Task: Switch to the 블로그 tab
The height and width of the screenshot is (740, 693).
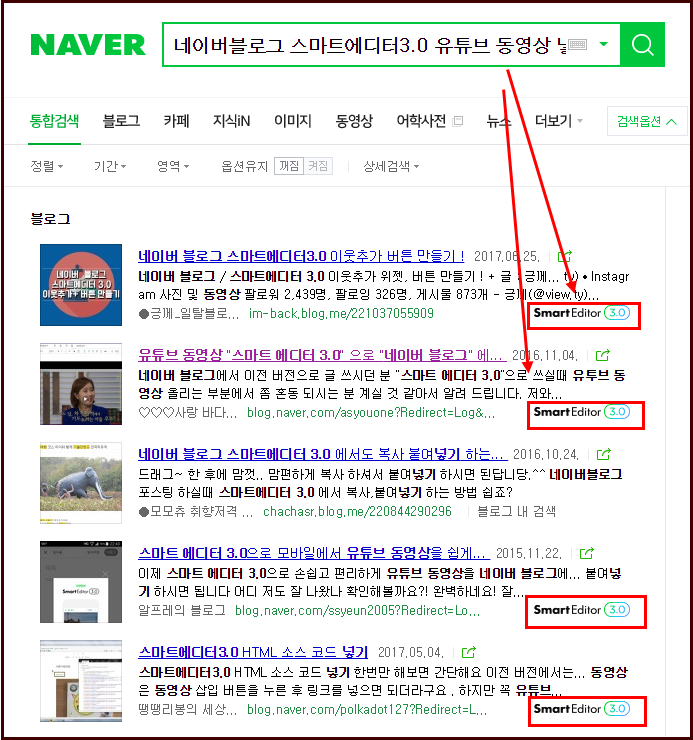Action: click(x=121, y=121)
